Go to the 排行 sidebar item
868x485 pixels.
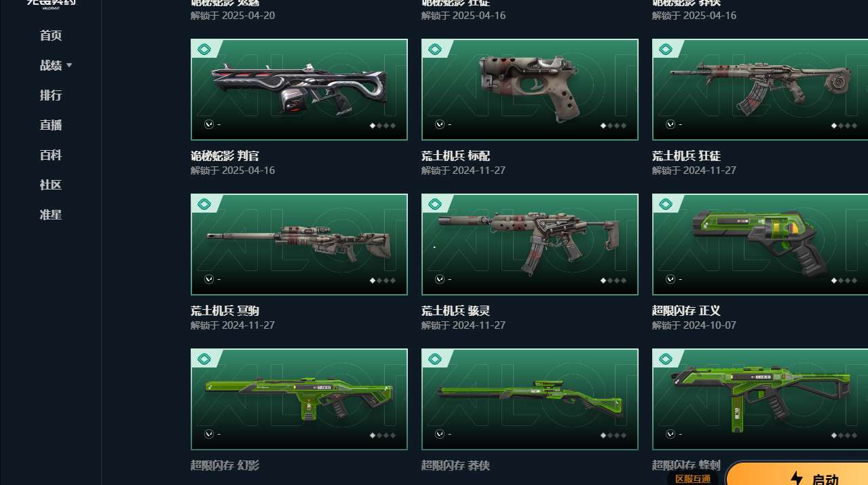(x=51, y=95)
